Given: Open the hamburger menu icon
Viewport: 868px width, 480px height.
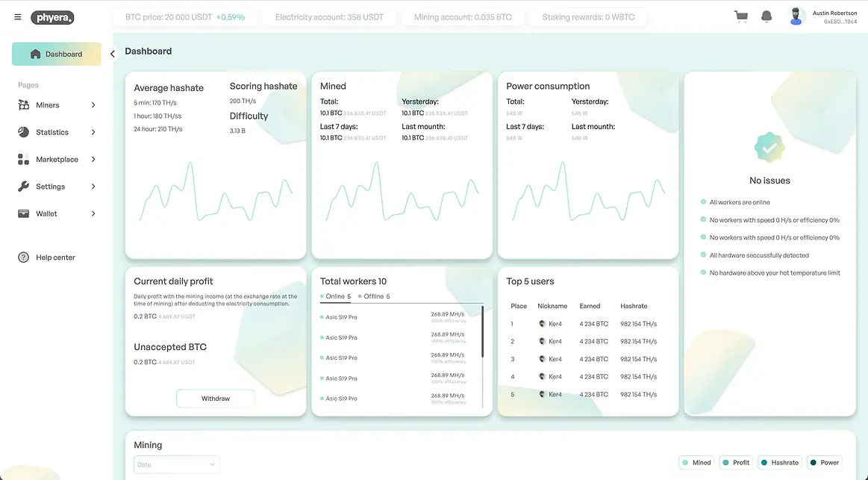Looking at the screenshot, I should [18, 17].
